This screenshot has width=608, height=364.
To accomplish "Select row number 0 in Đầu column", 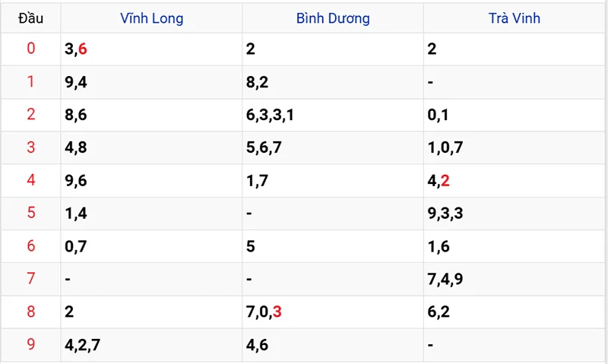I will (x=31, y=49).
